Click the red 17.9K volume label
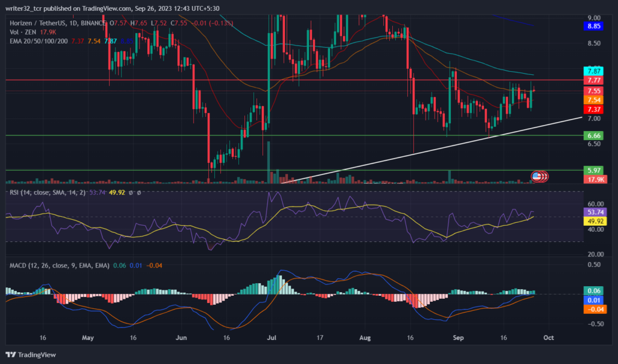The height and width of the screenshot is (364, 618). 595,179
